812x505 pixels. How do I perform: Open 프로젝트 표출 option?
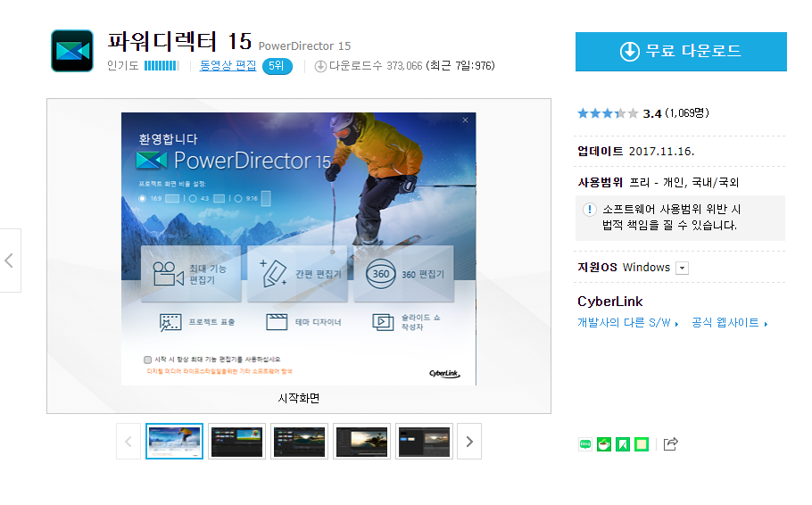[197, 322]
